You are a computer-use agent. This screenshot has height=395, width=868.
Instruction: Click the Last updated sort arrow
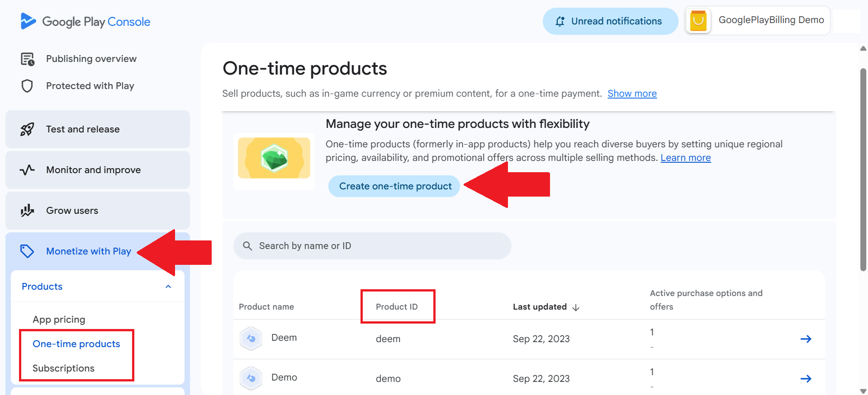[576, 307]
